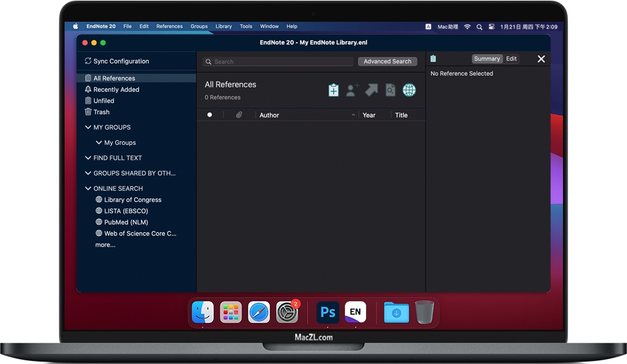Expand the FIND FULL TEXT section
The width and height of the screenshot is (627, 364).
[x=88, y=158]
